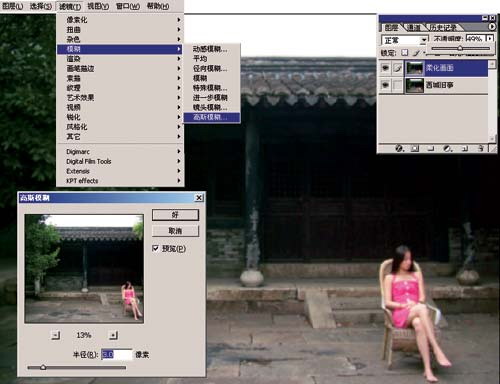Switch to the 历史记录 tab
500x384 pixels.
[x=443, y=28]
